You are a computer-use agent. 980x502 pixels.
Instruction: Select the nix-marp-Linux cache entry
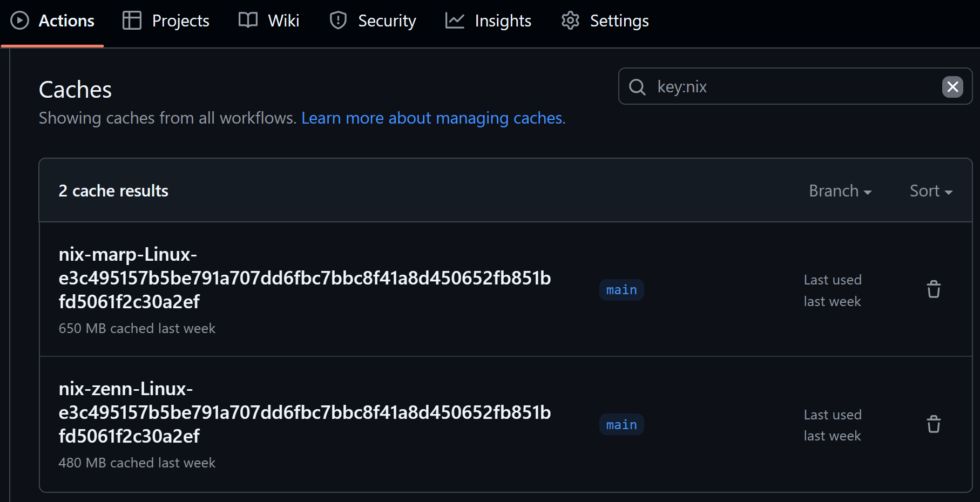(x=305, y=278)
